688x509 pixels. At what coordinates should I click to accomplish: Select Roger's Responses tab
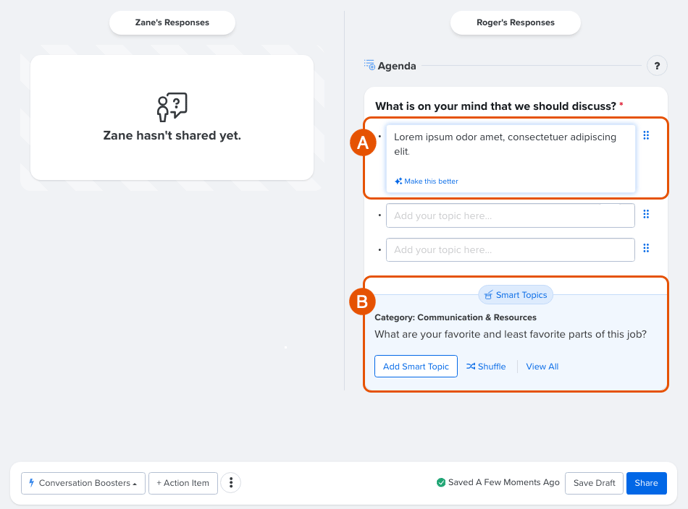tap(516, 23)
